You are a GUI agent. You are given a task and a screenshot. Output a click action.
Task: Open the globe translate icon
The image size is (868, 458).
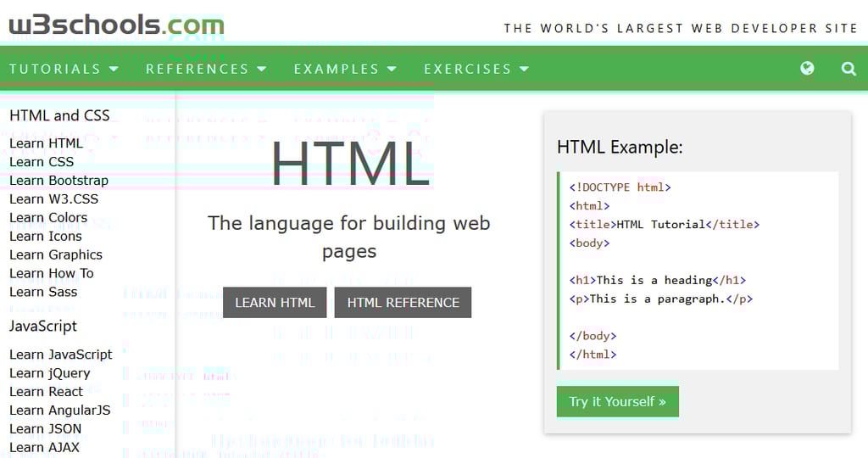(807, 68)
